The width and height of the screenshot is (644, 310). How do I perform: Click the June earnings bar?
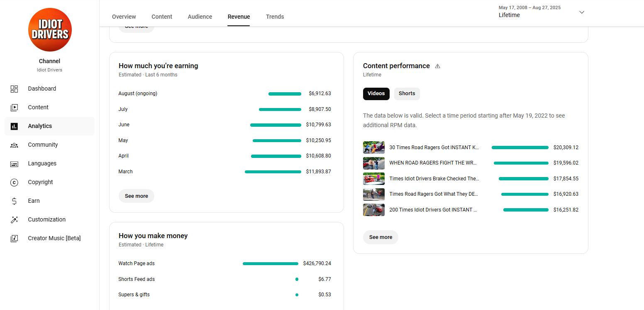tap(276, 125)
